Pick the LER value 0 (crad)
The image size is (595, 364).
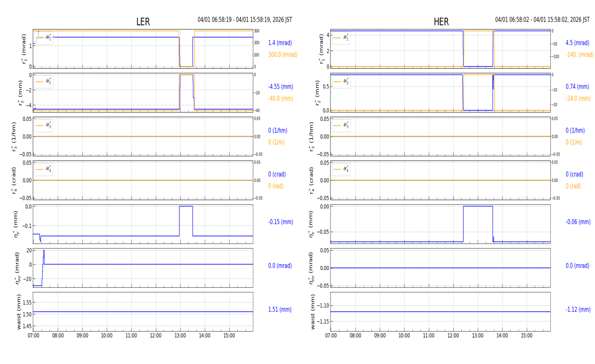(277, 174)
